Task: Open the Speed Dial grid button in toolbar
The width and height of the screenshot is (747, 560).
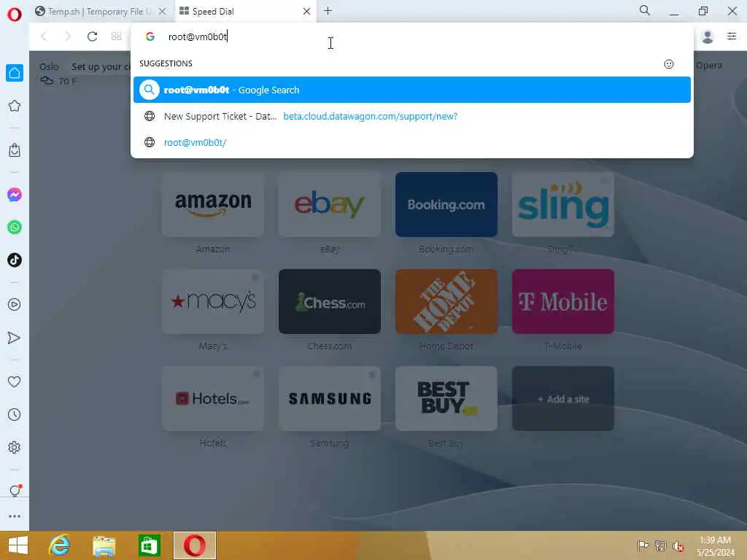Action: click(x=116, y=36)
